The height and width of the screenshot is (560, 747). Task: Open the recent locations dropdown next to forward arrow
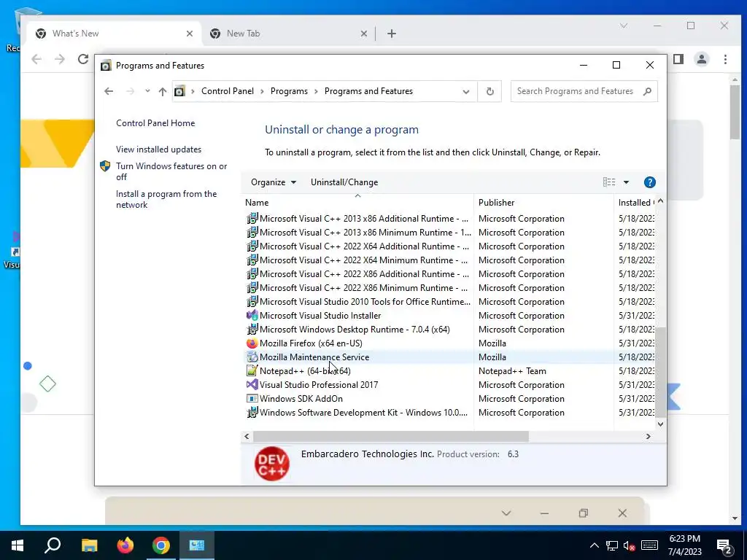pos(147,91)
